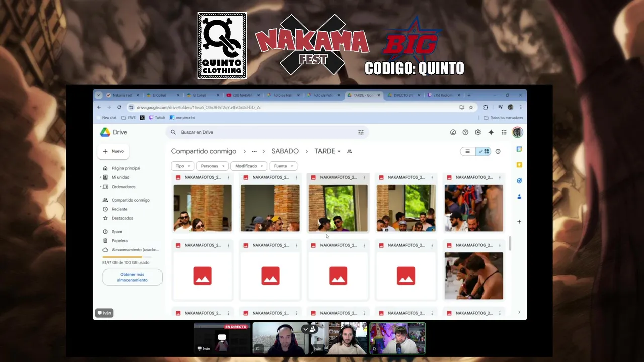Open the Twitch bookmark
The height and width of the screenshot is (362, 644).
tap(156, 118)
